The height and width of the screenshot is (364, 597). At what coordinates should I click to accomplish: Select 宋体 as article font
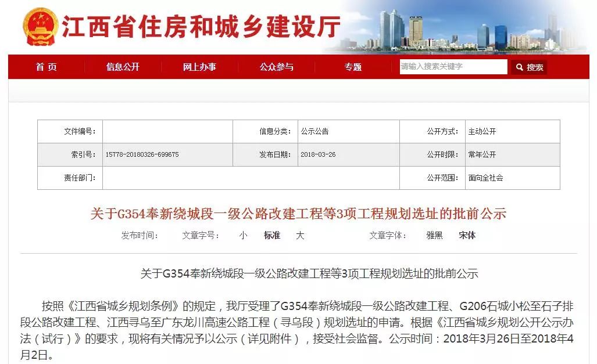[467, 236]
